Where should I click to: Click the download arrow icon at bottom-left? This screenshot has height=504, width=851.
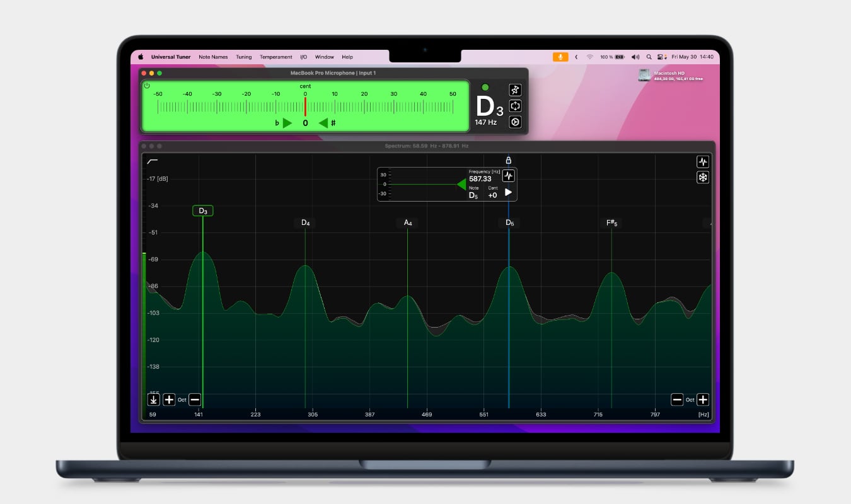154,399
